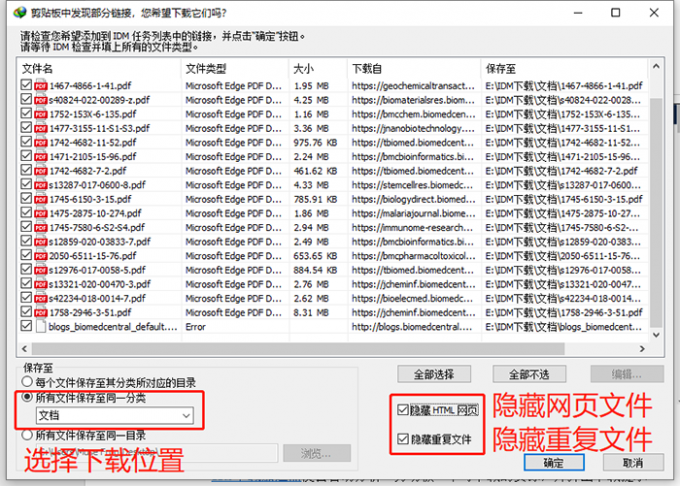
Task: Click PDF icon of 1752-153X-6-135.pdf
Action: [41, 114]
